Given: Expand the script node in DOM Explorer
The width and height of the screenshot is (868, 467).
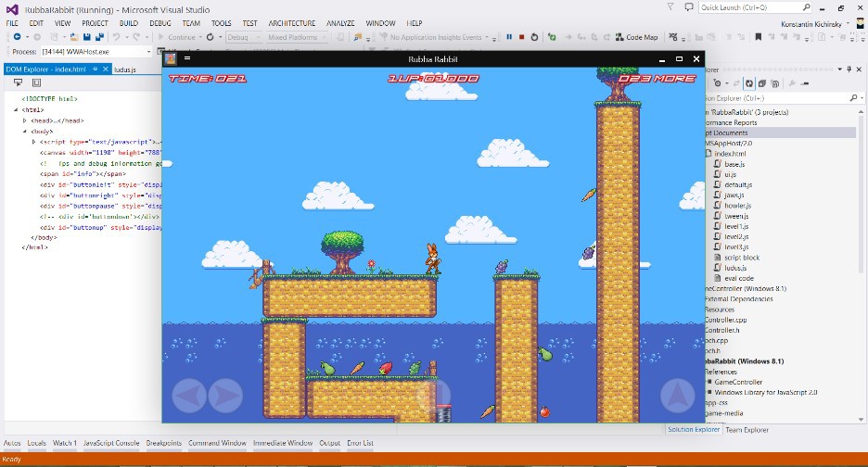Looking at the screenshot, I should [x=33, y=142].
